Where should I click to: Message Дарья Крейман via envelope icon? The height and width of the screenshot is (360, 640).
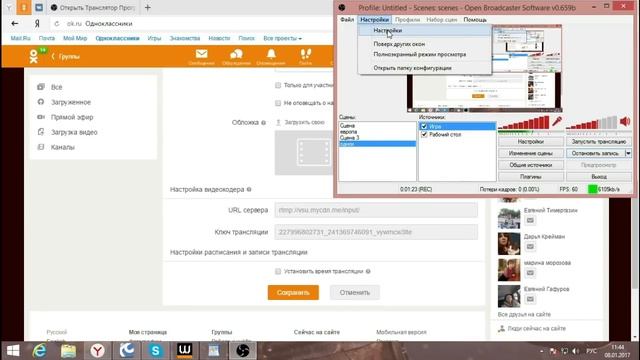click(530, 247)
